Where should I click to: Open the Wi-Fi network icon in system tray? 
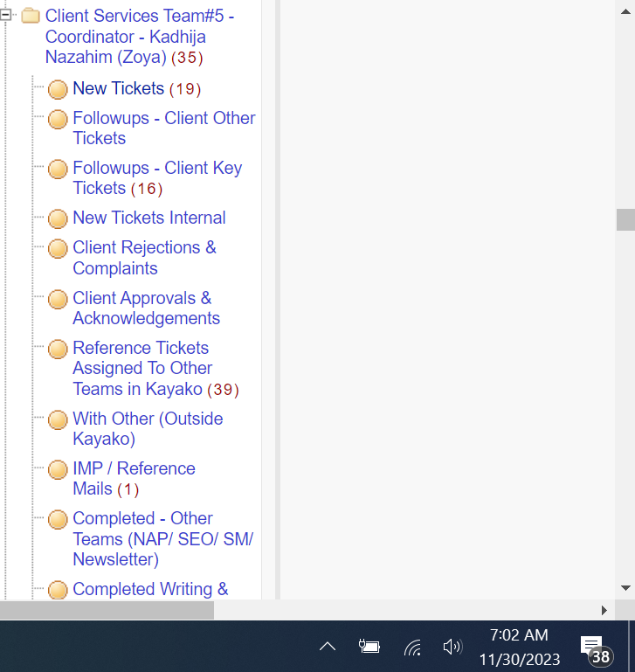[412, 647]
